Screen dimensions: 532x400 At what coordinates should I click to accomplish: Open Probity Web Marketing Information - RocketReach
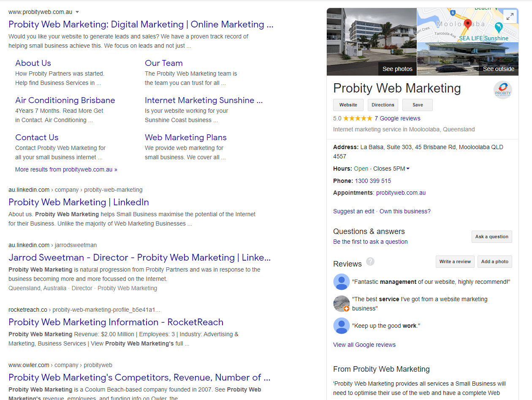tap(116, 322)
